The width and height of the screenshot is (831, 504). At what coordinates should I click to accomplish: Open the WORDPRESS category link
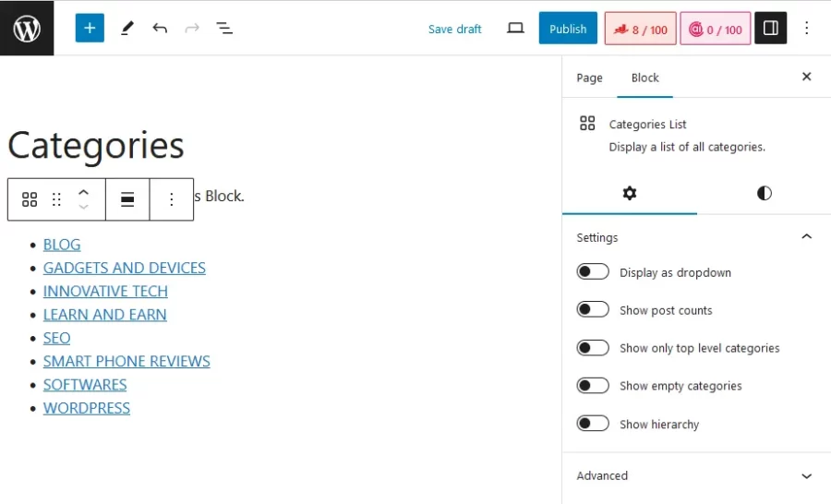87,408
